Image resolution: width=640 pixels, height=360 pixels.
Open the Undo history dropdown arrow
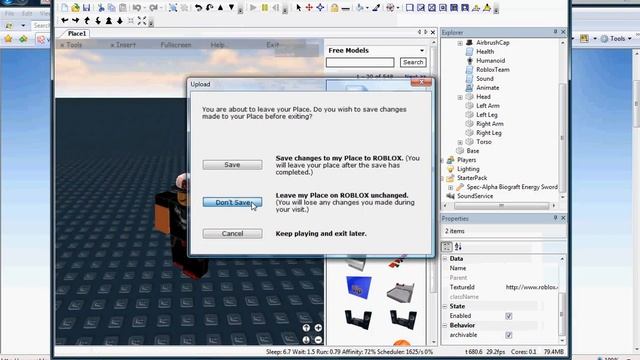click(x=144, y=8)
